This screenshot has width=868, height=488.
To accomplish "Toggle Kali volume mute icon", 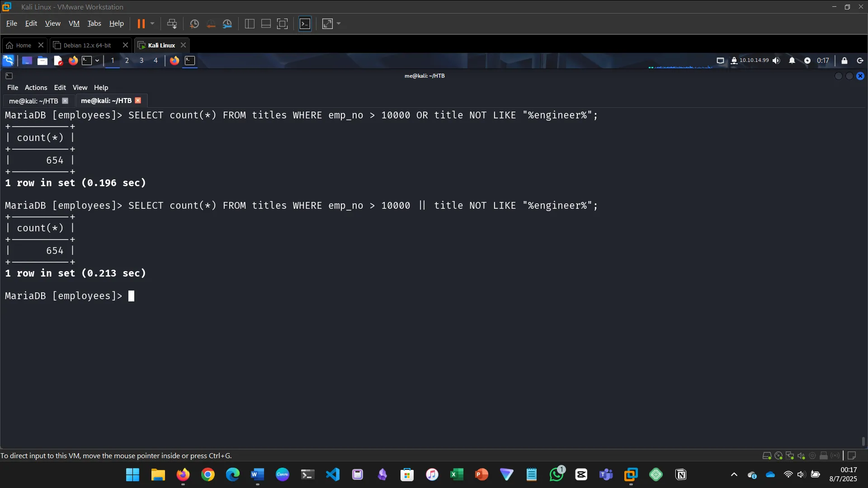I will pyautogui.click(x=776, y=61).
